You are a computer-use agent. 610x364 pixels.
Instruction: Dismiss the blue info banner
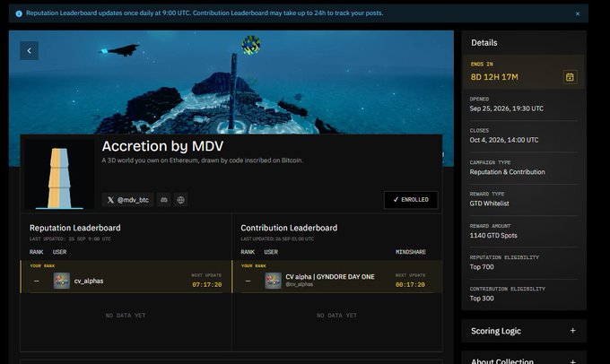click(578, 13)
